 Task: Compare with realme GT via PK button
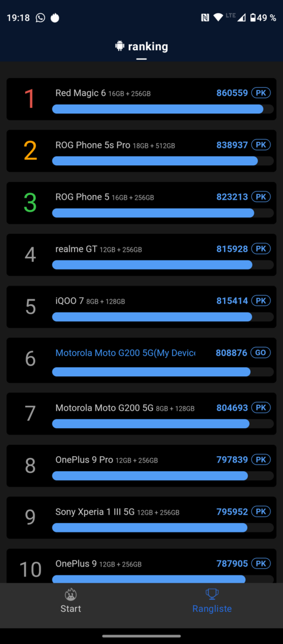click(x=261, y=249)
